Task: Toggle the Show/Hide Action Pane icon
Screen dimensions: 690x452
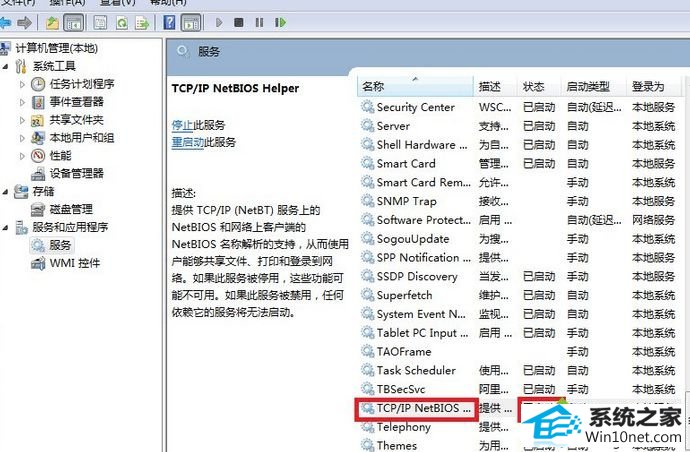Action: coord(191,22)
